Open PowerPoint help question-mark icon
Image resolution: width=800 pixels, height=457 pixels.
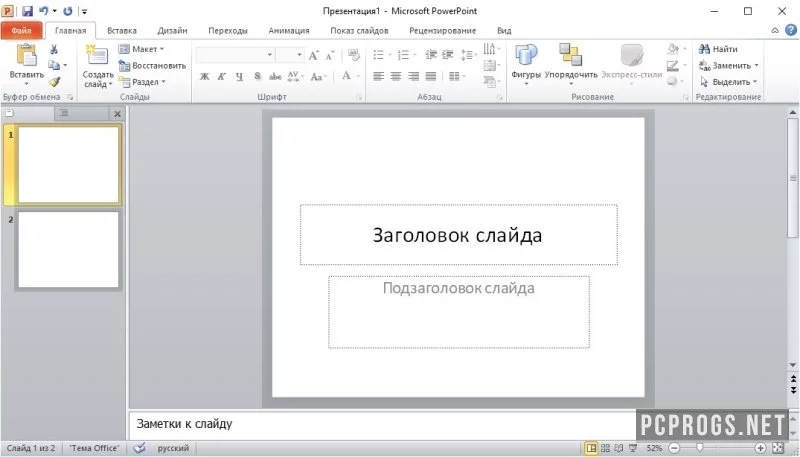tap(790, 30)
